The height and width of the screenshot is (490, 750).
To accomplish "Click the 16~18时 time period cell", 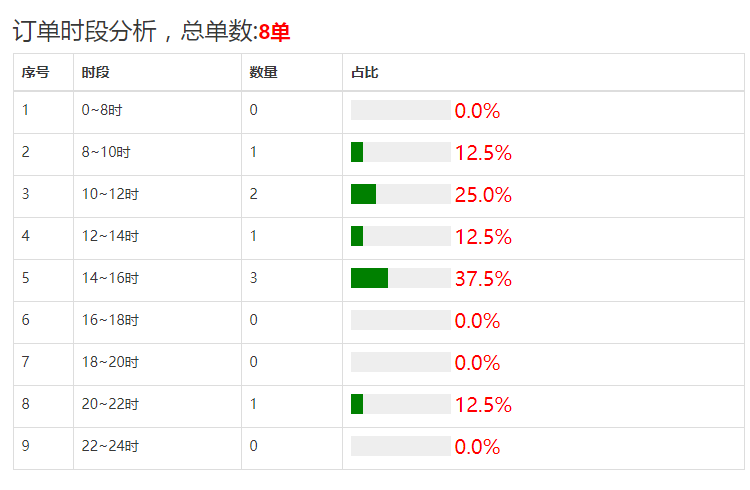I will (x=110, y=320).
